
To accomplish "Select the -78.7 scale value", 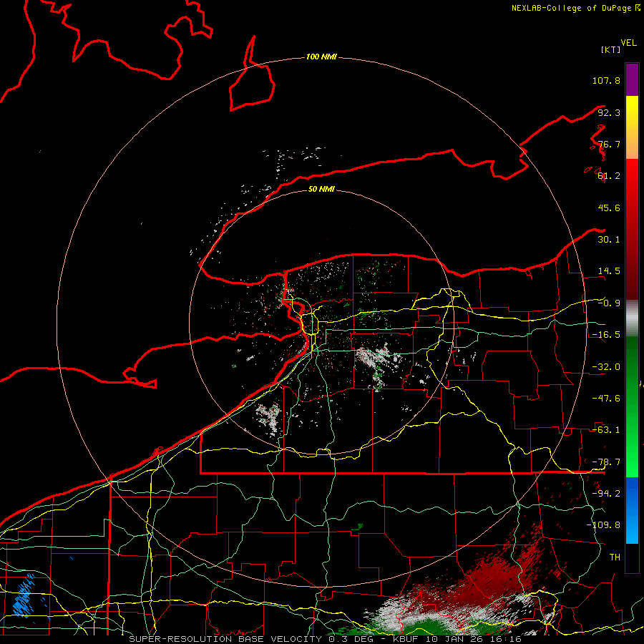I will click(x=606, y=462).
